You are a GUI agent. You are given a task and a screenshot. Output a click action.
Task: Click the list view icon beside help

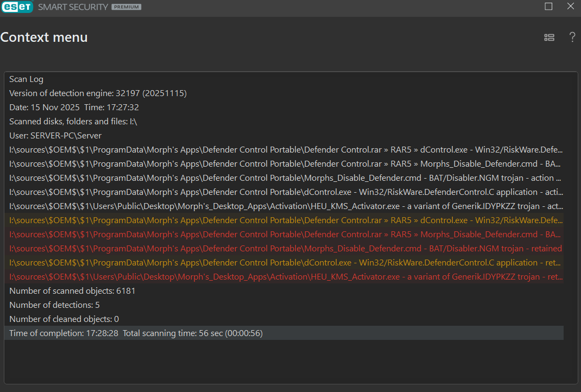(x=550, y=37)
